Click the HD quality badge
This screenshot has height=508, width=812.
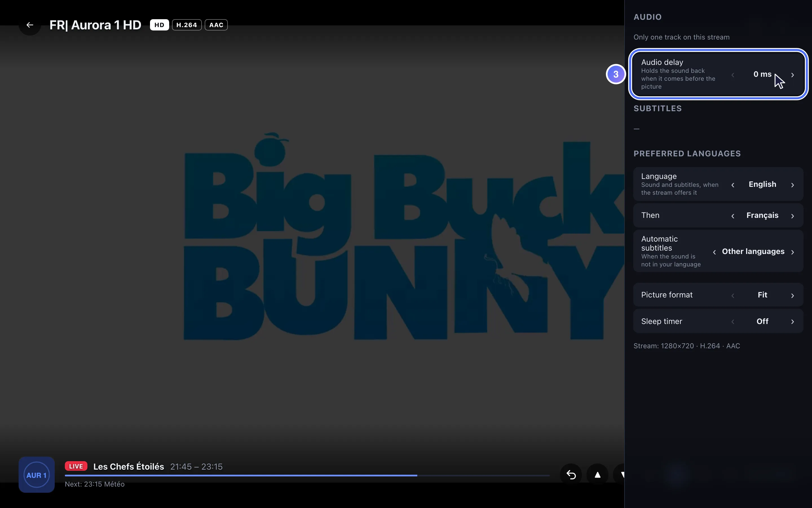[x=159, y=25]
